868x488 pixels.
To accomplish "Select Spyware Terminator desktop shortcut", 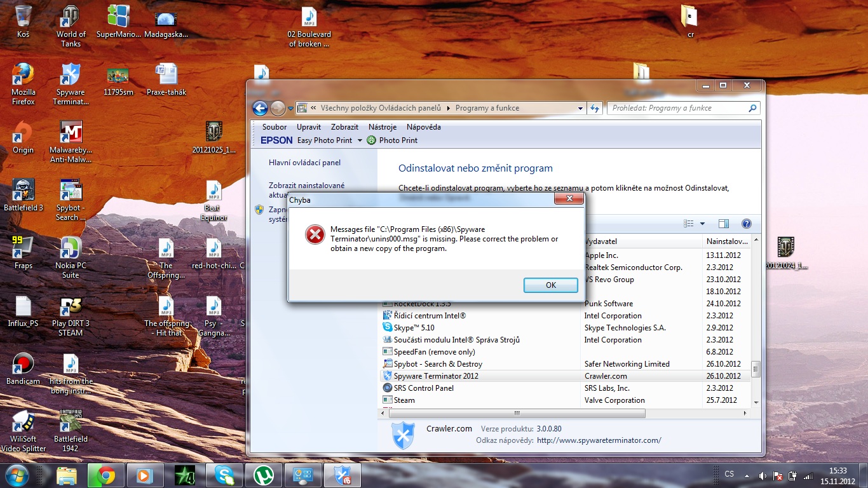I will [x=71, y=83].
